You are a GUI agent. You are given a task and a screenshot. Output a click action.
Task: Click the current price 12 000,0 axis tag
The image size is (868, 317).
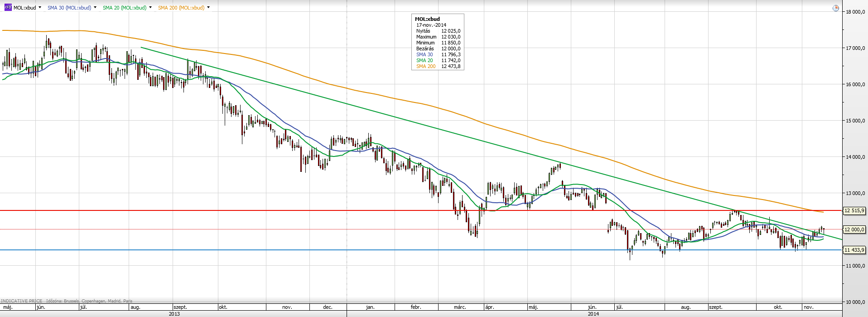[x=854, y=229]
